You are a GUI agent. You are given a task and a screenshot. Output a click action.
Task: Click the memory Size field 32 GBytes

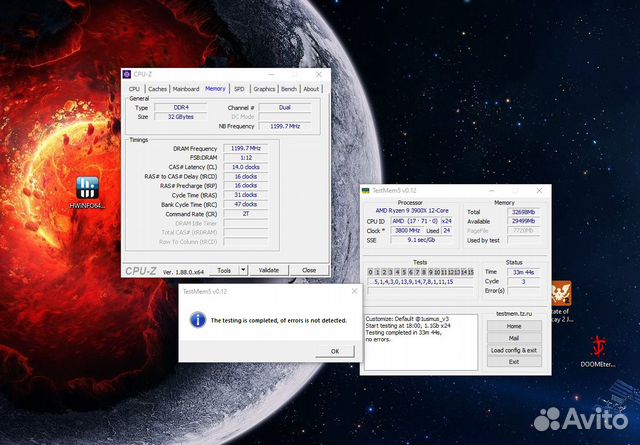pyautogui.click(x=180, y=117)
